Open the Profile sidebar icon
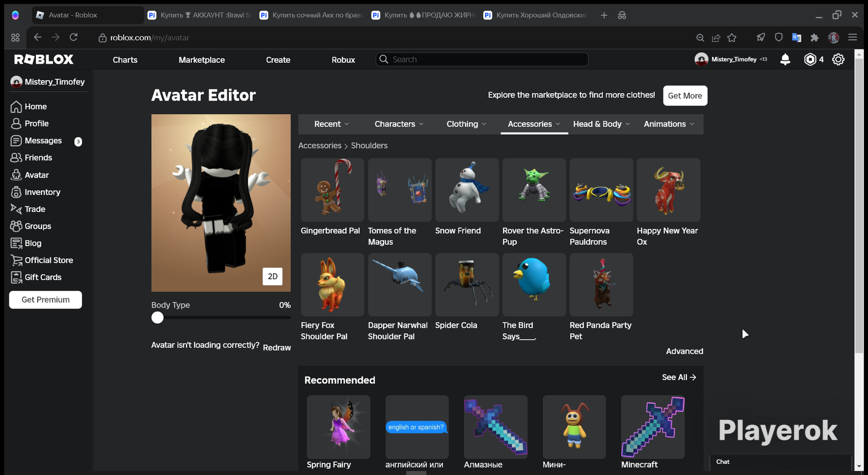 coord(16,123)
